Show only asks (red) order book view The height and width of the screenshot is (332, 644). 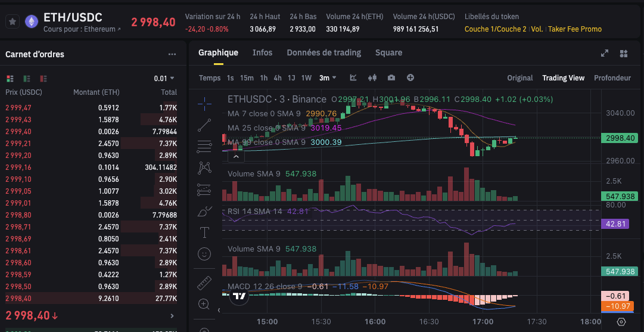(x=43, y=79)
